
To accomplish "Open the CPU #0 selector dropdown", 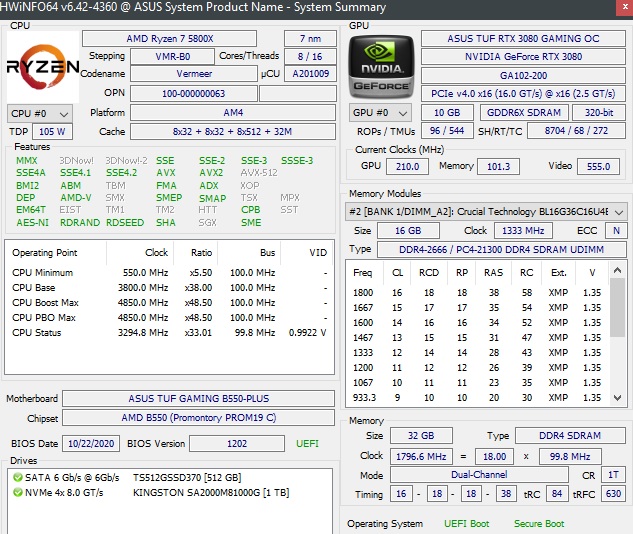I will coord(40,113).
